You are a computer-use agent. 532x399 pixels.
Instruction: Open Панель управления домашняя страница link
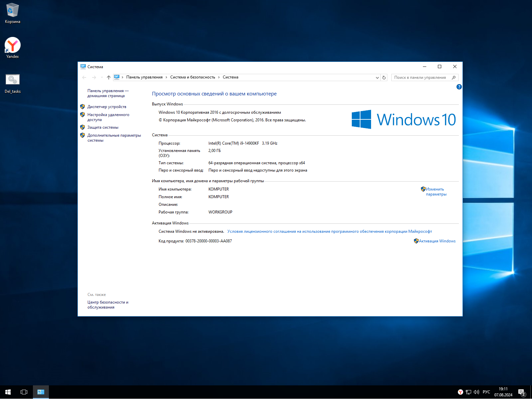pos(108,93)
